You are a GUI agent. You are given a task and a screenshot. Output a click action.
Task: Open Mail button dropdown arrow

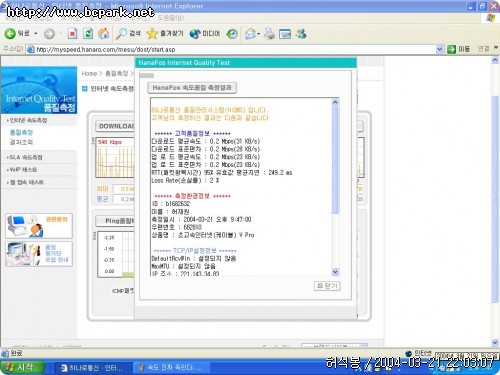point(259,34)
